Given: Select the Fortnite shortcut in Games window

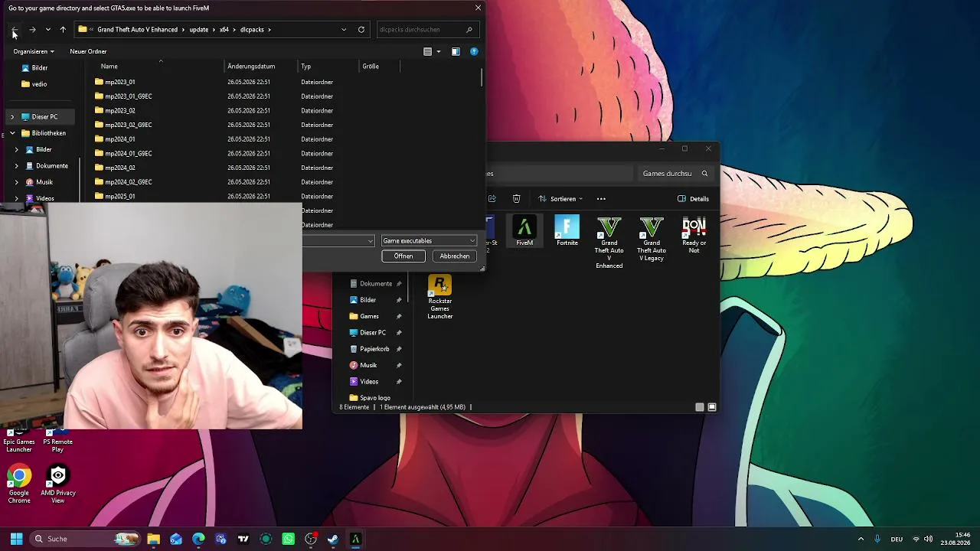Looking at the screenshot, I should (567, 232).
